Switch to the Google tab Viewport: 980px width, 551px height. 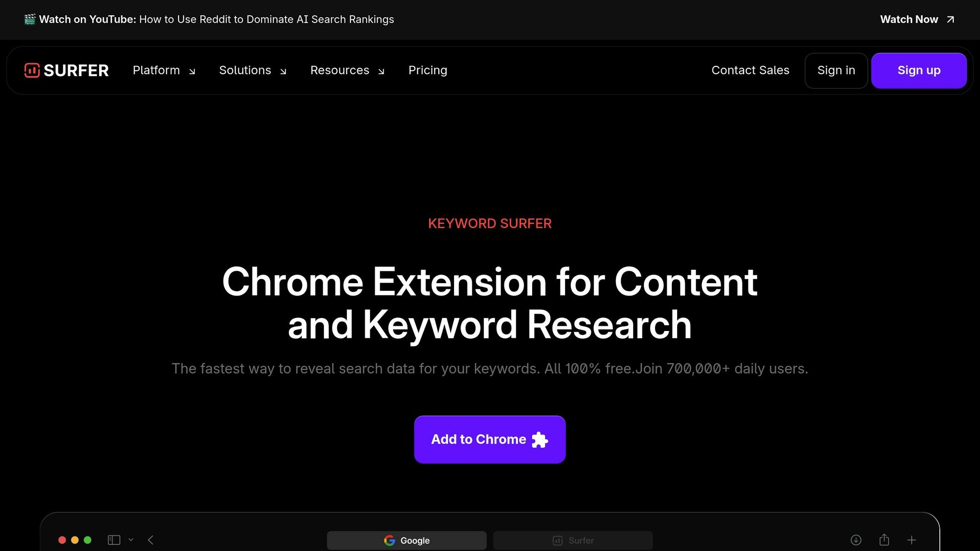(406, 540)
